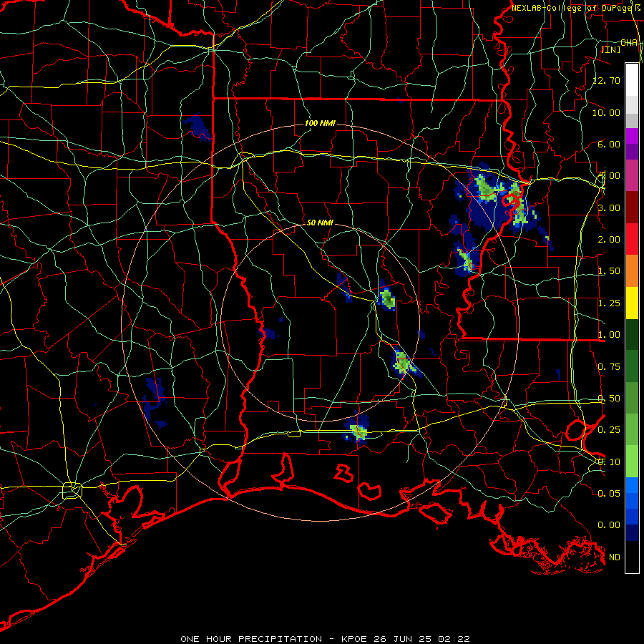Click the bright red legend swatch near 2.00

tap(632, 239)
